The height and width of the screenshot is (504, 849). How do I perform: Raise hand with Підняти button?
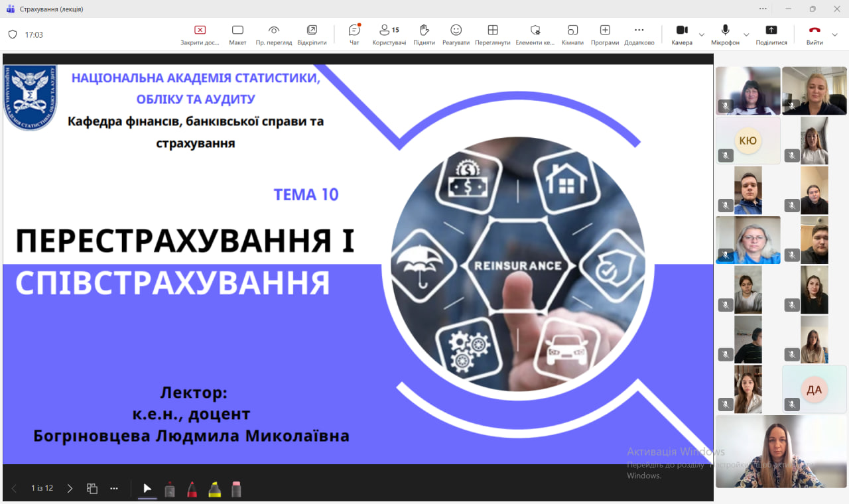(424, 34)
